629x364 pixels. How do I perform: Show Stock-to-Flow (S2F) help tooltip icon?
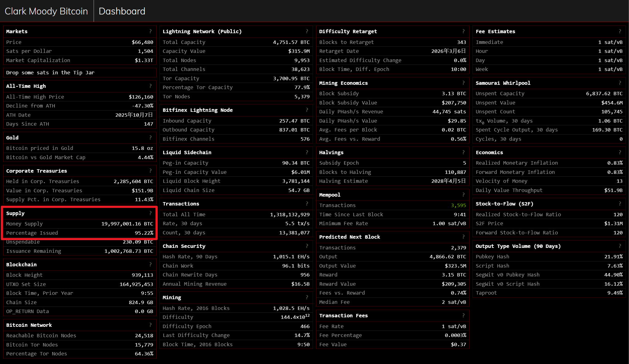point(620,204)
